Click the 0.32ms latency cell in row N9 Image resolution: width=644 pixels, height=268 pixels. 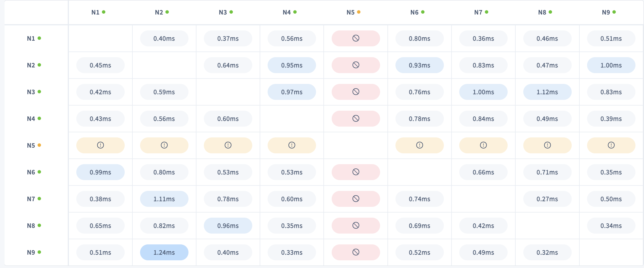click(547, 252)
